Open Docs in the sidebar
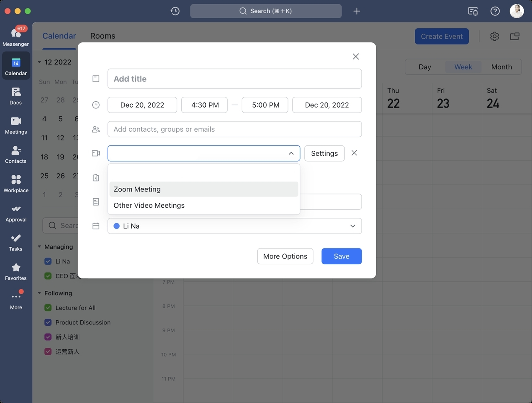This screenshot has height=403, width=532. [x=16, y=96]
